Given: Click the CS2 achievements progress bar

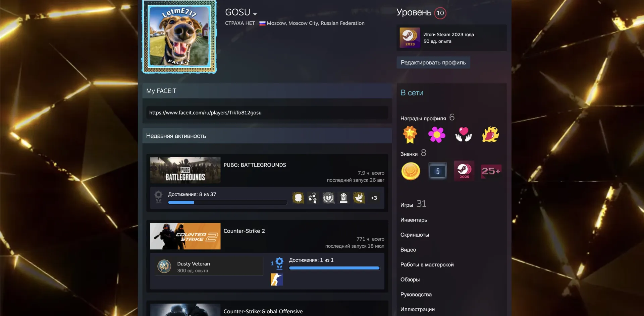Looking at the screenshot, I should pyautogui.click(x=334, y=268).
